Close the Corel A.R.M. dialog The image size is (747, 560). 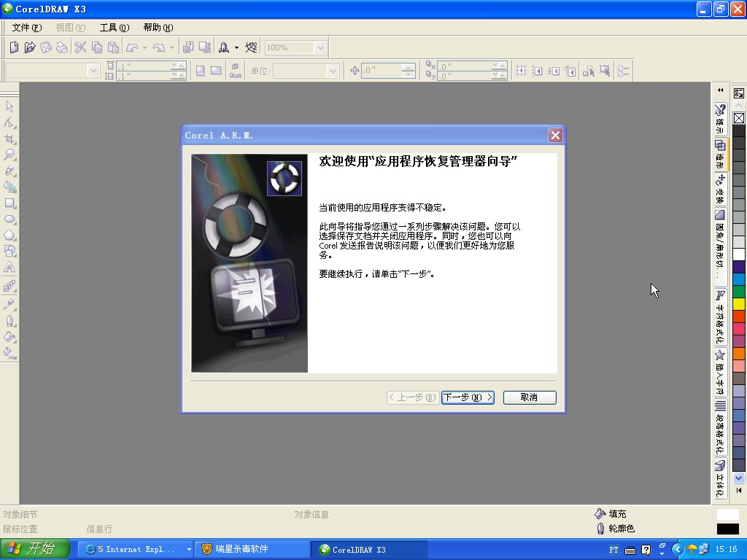555,136
